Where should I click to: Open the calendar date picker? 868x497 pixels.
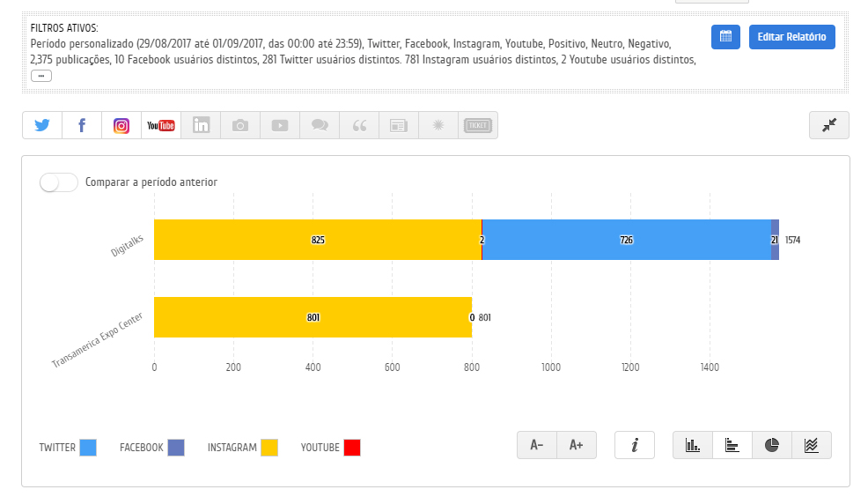tap(725, 37)
